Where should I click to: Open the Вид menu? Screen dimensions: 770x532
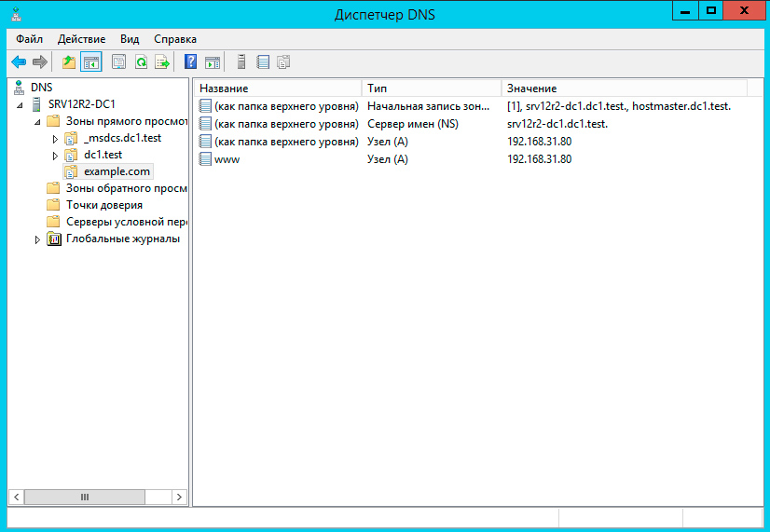[130, 39]
